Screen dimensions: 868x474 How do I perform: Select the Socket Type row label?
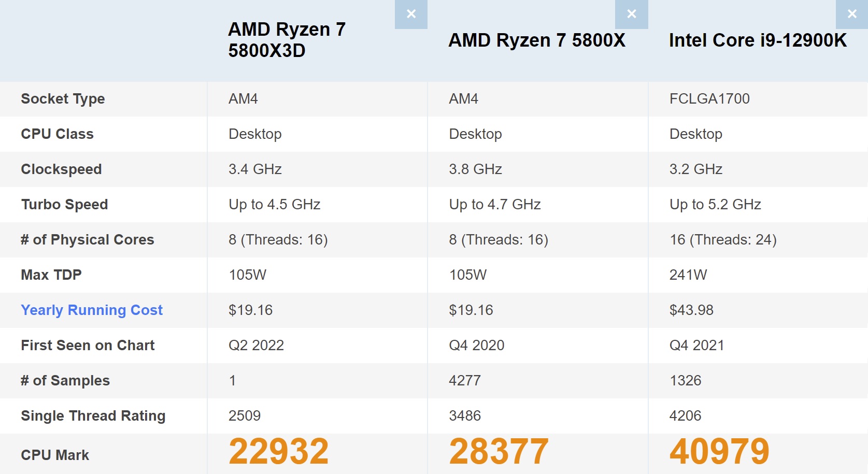[63, 98]
